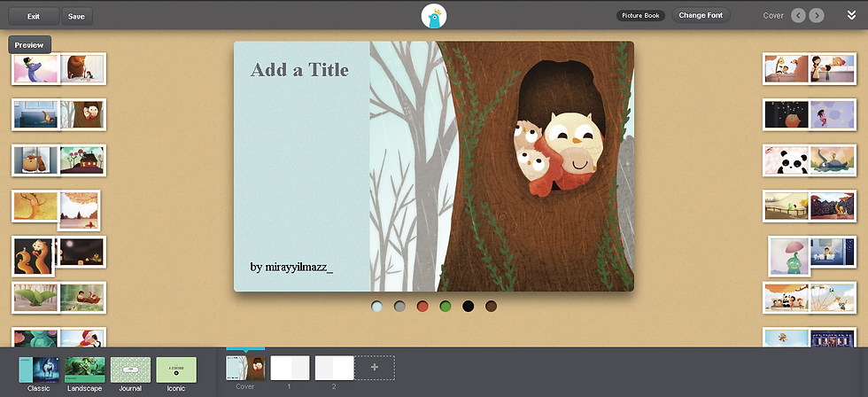
Task: Click the owl cover illustration
Action: tap(501, 166)
